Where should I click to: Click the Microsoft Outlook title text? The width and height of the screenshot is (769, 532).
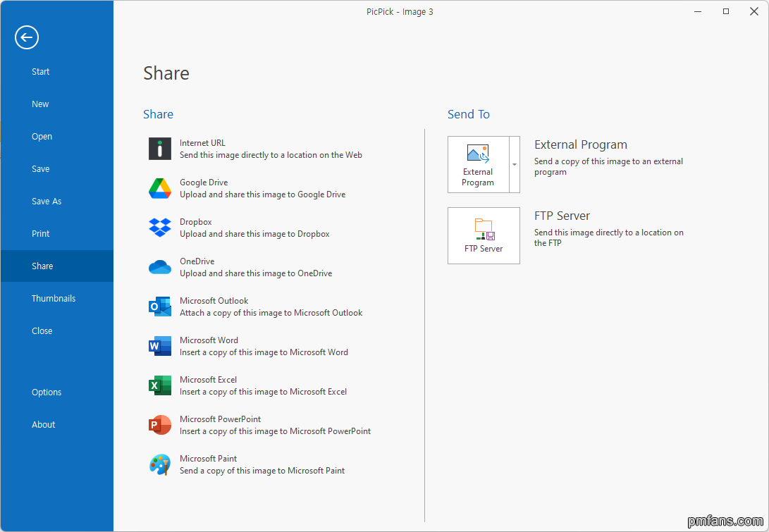coord(214,301)
